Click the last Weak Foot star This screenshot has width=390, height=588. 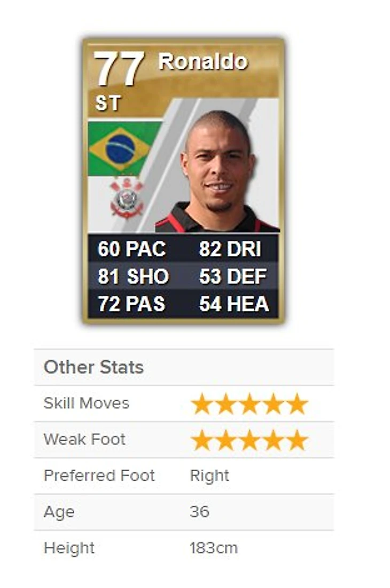point(297,440)
